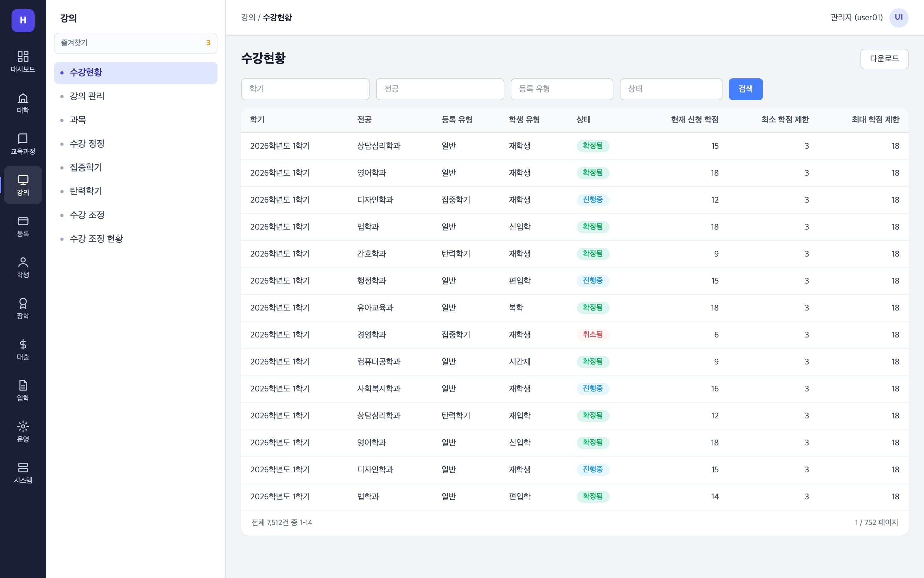The width and height of the screenshot is (924, 578).
Task: Open the 등록 card icon
Action: tap(23, 226)
